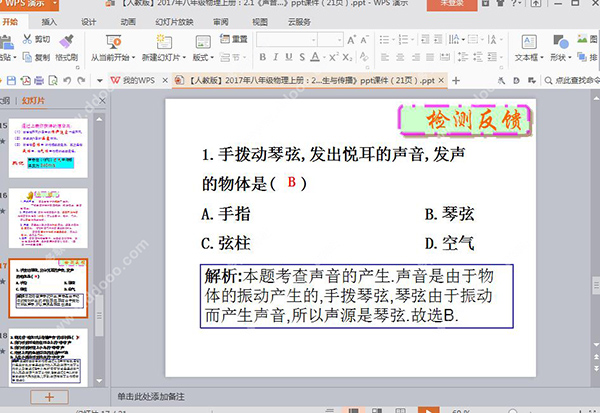Click the justify alignment icon
600x413 pixels.
pyautogui.click(x=430, y=57)
